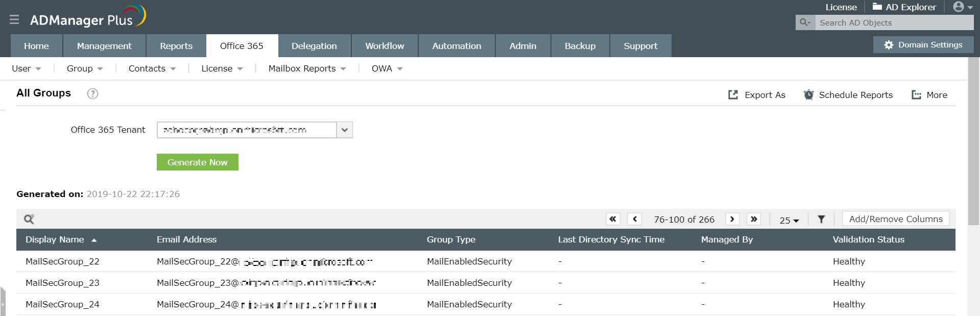Click the Search AD Objects field
The height and width of the screenshot is (316, 980).
[894, 22]
